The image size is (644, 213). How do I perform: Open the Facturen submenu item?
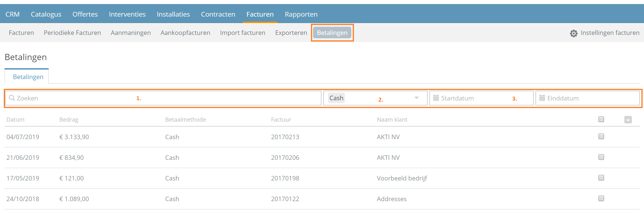point(21,33)
